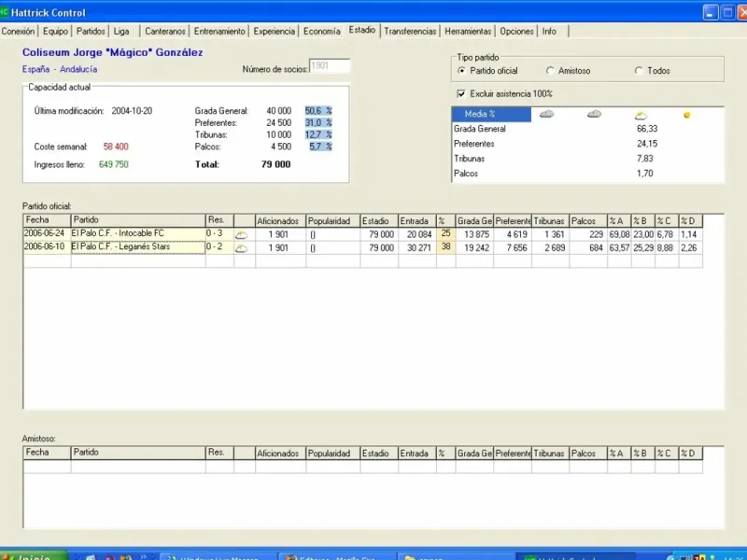Sort Partido oficial table by Estadio column
The width and height of the screenshot is (747, 560).
coord(379,221)
